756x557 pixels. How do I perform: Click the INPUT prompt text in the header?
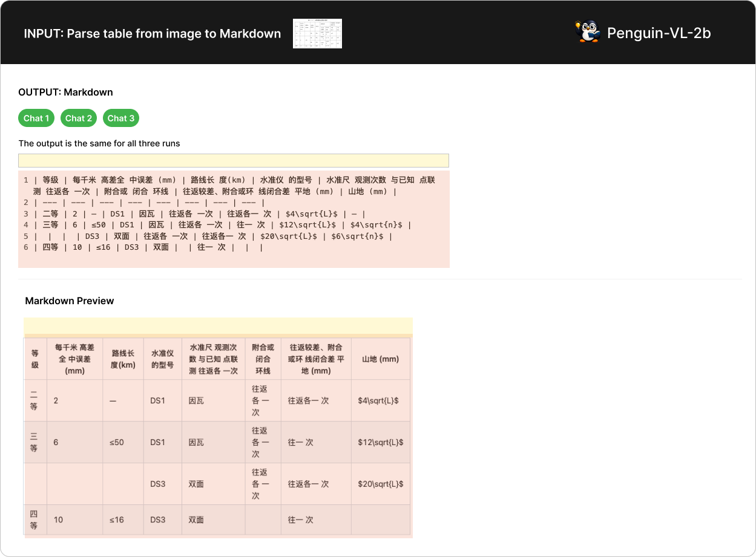click(152, 34)
